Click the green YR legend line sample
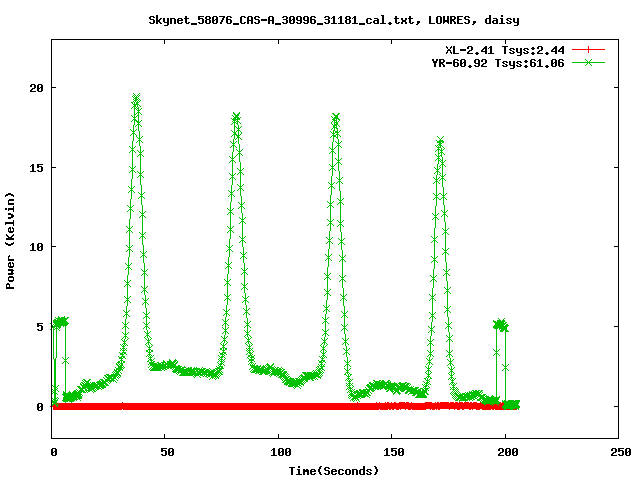640x480 pixels. point(588,63)
